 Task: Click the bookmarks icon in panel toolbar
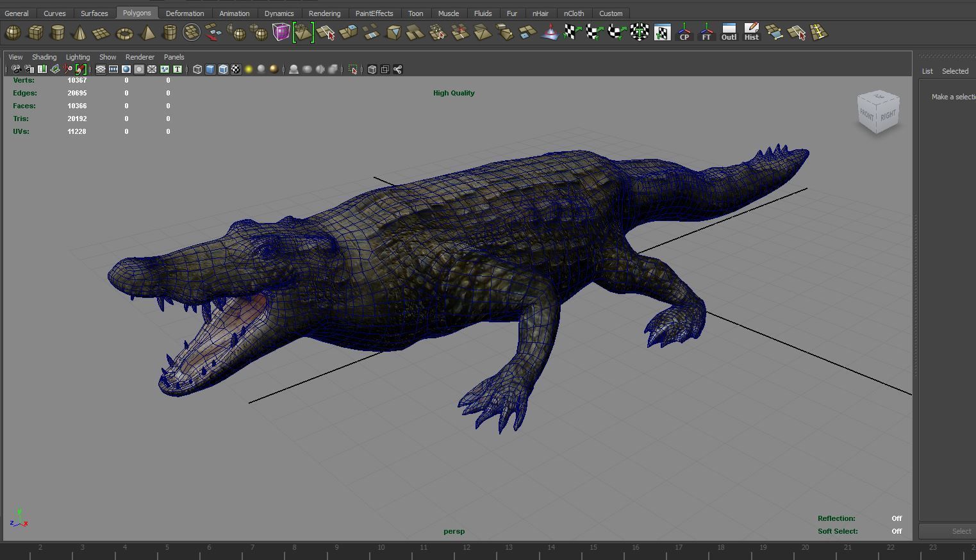point(42,69)
